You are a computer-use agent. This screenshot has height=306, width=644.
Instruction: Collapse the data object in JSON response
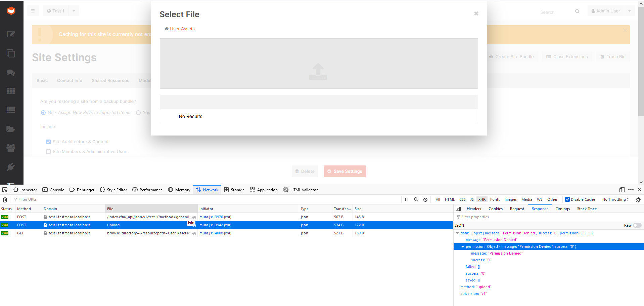click(x=457, y=233)
